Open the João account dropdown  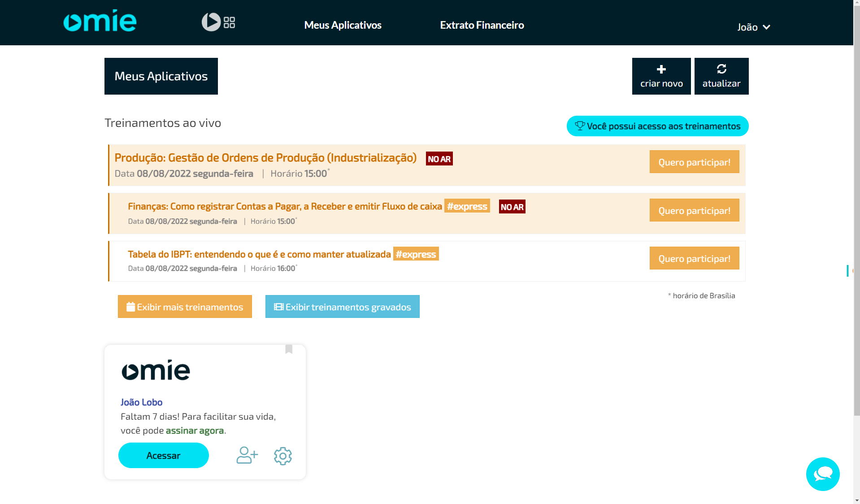coord(753,27)
